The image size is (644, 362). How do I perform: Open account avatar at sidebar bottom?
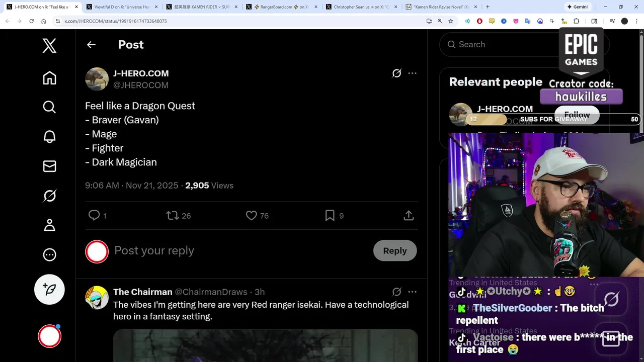tap(49, 336)
